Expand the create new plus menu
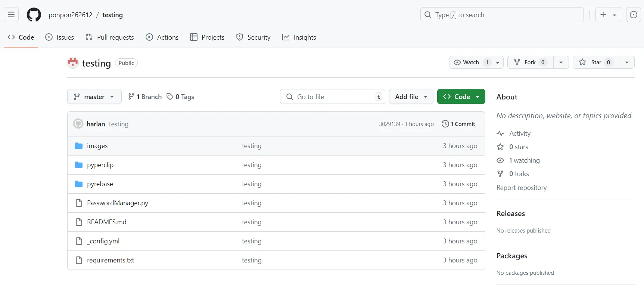The height and width of the screenshot is (286, 644). click(608, 15)
